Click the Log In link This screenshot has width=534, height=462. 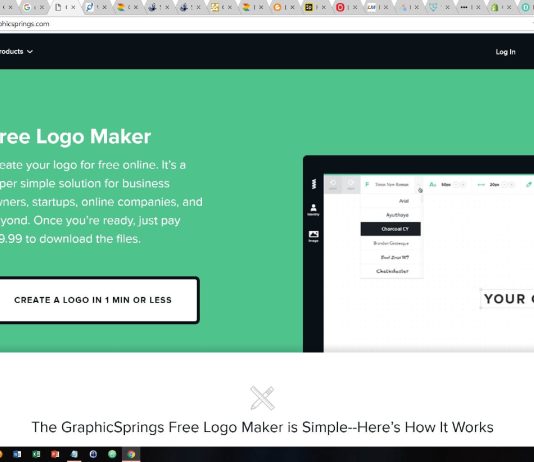(x=505, y=52)
